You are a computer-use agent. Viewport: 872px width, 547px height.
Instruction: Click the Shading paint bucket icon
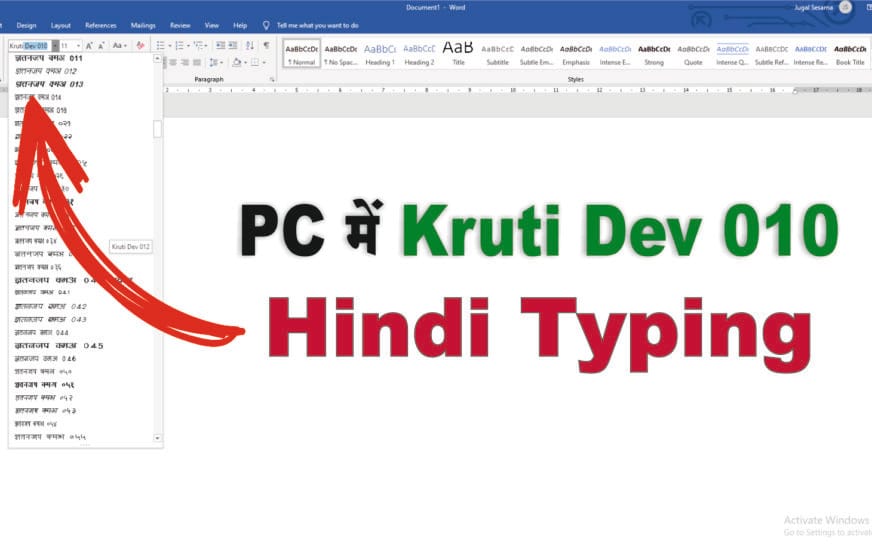pos(237,62)
